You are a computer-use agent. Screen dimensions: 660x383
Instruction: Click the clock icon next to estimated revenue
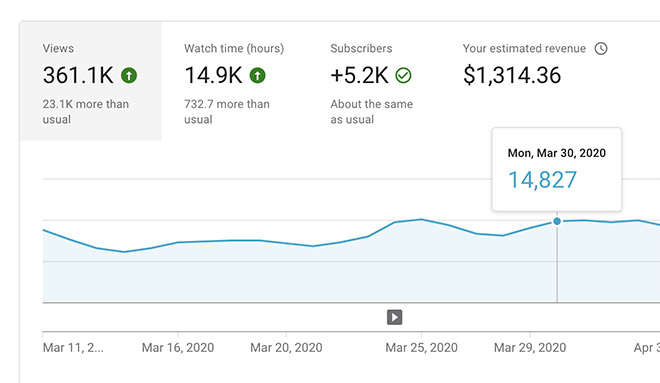(601, 48)
